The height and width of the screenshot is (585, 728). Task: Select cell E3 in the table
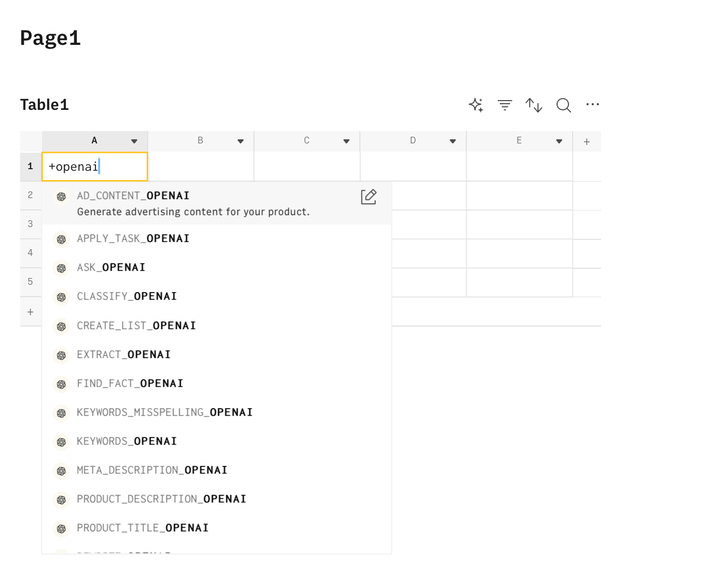[520, 224]
